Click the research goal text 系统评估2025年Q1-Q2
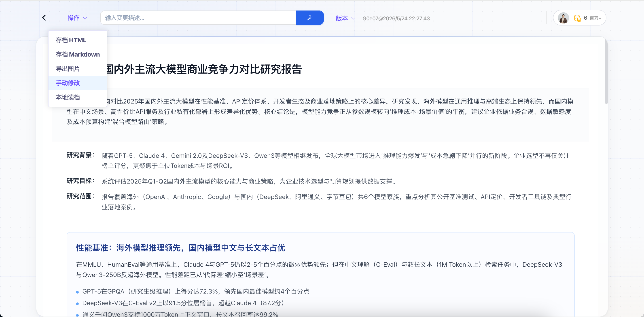 [250, 181]
